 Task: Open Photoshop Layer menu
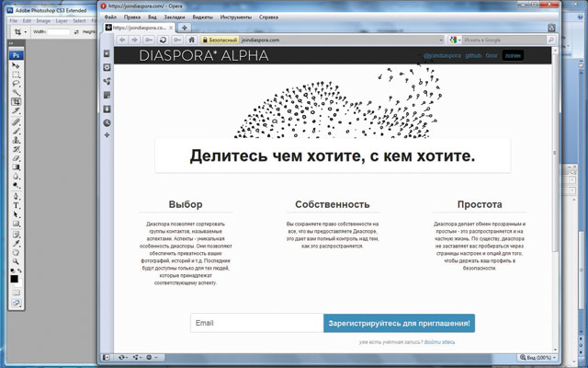(x=62, y=21)
